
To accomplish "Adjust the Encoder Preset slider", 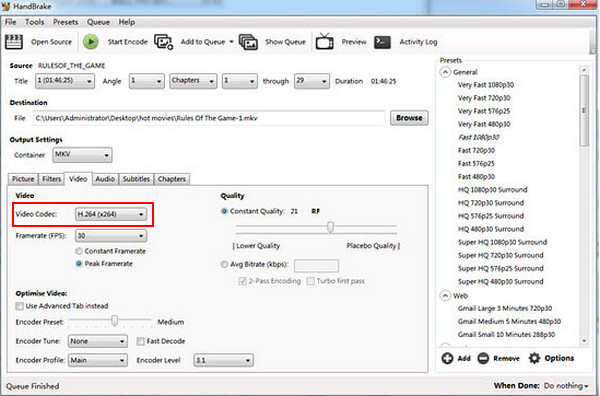I will tap(114, 321).
